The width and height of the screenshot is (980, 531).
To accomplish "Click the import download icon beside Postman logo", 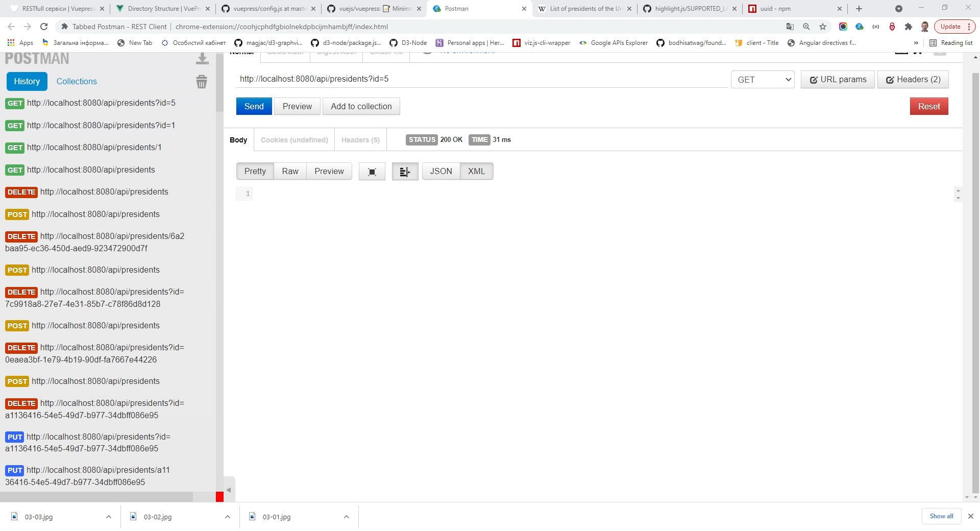I will tap(202, 59).
